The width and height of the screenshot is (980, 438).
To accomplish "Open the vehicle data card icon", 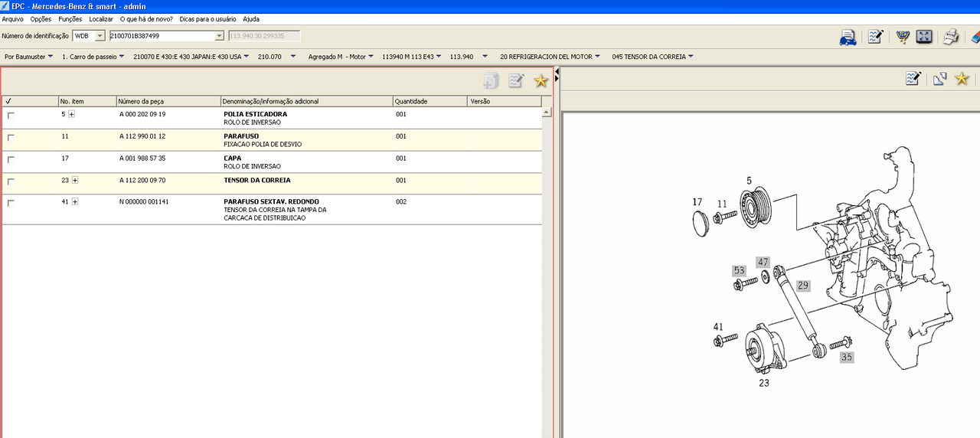I will 848,37.
